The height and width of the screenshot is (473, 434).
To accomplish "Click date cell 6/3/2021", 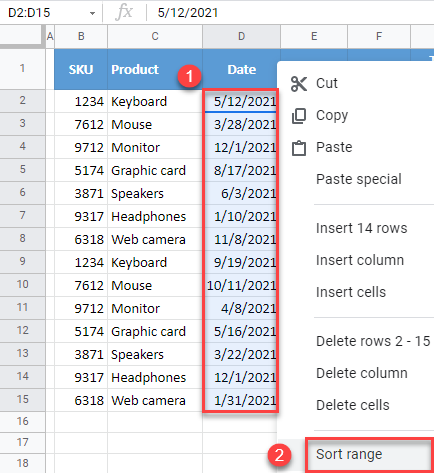I will pyautogui.click(x=241, y=193).
